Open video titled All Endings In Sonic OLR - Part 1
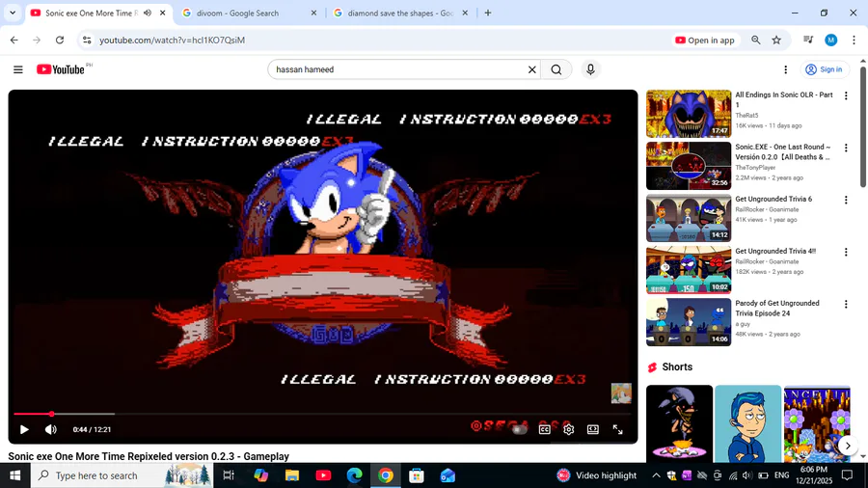This screenshot has width=868, height=488. [784, 99]
